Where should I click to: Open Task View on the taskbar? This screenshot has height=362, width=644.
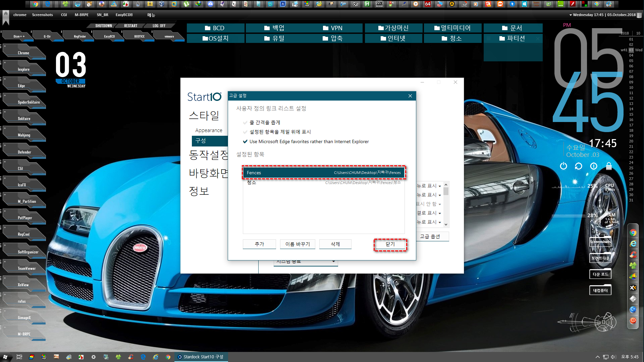[x=19, y=357]
